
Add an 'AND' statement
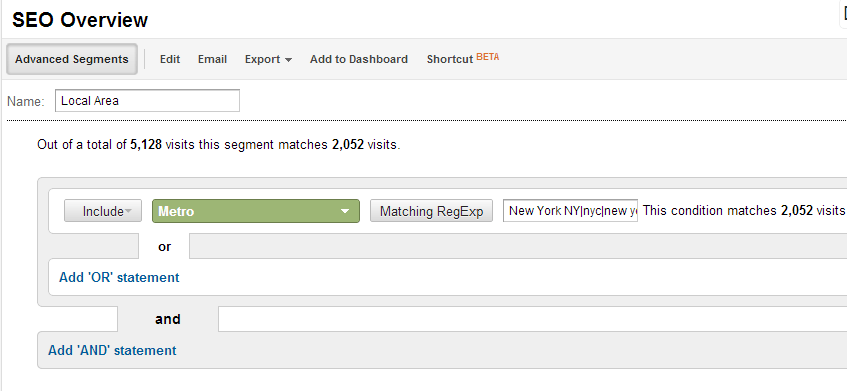pos(112,350)
